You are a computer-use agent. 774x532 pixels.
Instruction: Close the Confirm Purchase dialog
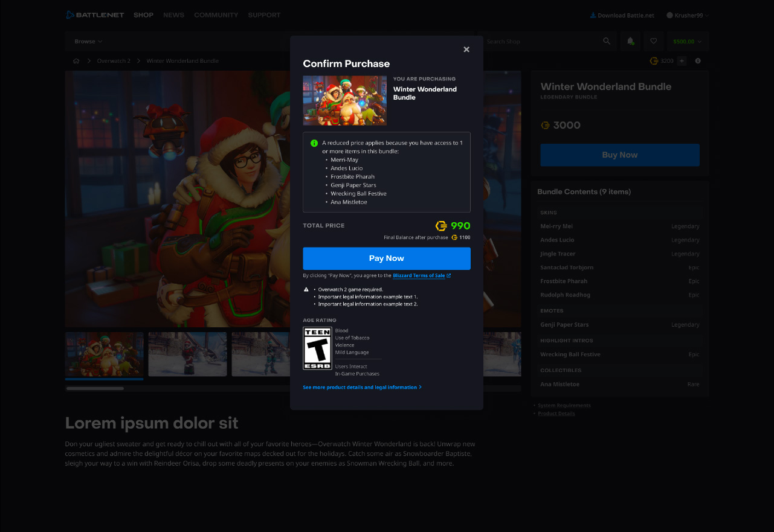[x=466, y=50]
